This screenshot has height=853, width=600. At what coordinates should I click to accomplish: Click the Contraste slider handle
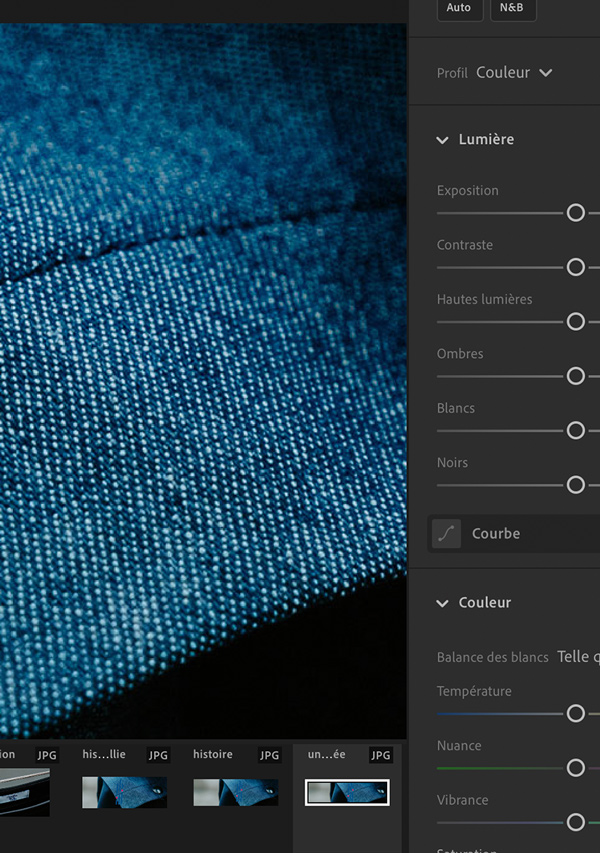tap(576, 267)
